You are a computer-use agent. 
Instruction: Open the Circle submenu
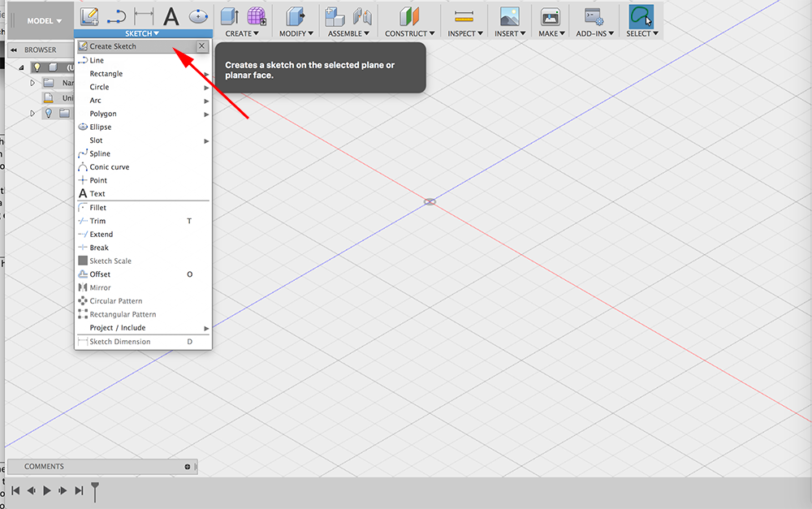(144, 87)
